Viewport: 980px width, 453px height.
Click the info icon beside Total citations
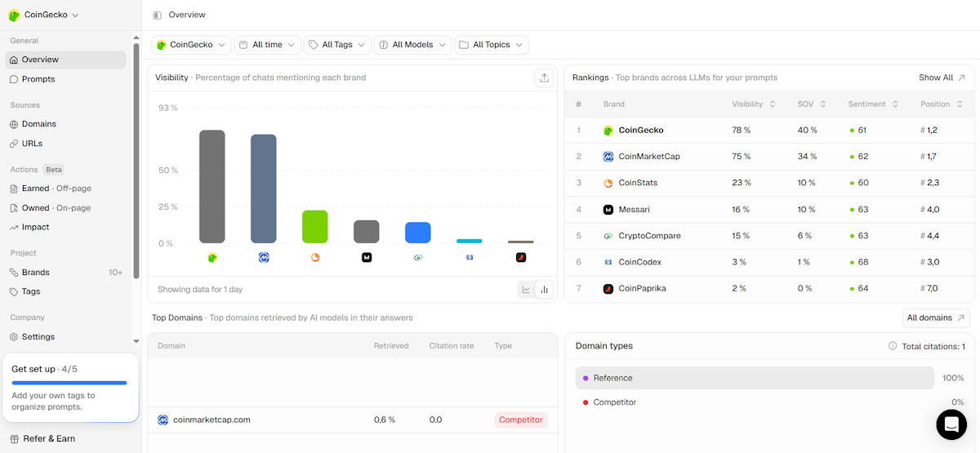pos(893,346)
